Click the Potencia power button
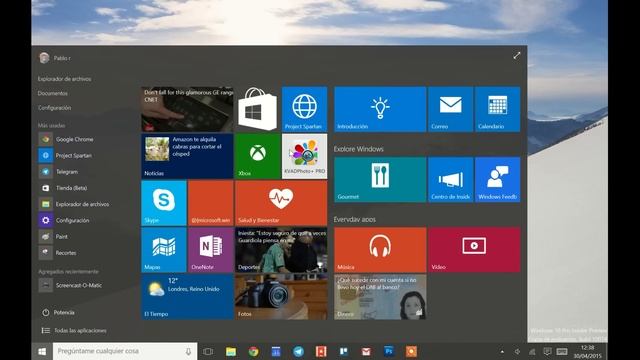The image size is (640, 360). click(x=58, y=313)
